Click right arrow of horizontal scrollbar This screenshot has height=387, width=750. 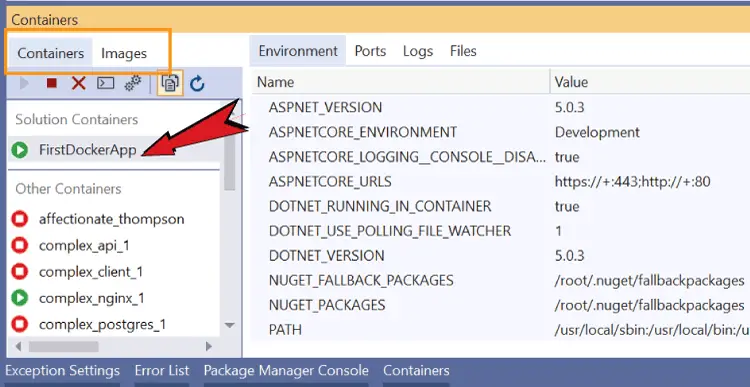click(209, 346)
